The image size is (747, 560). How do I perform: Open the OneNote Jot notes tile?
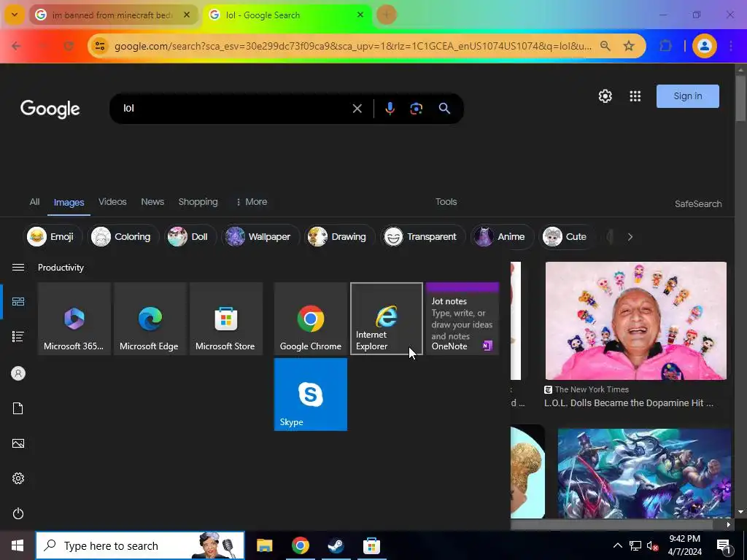[x=462, y=319]
